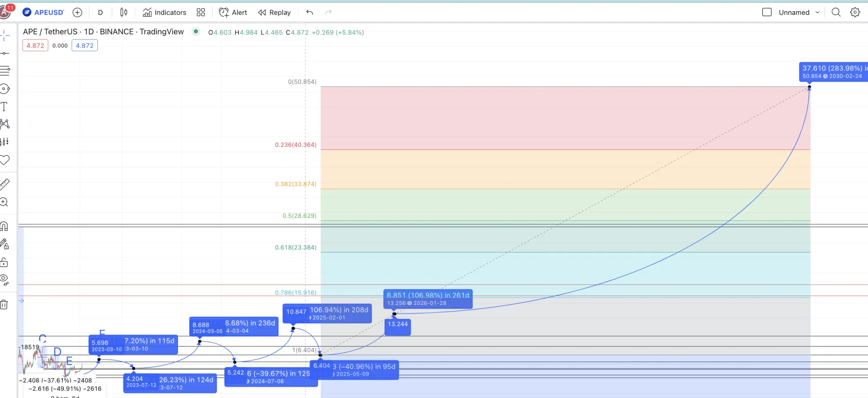Select the 0.786(15.916) Fibonacci level label
The height and width of the screenshot is (398, 868).
(x=295, y=293)
